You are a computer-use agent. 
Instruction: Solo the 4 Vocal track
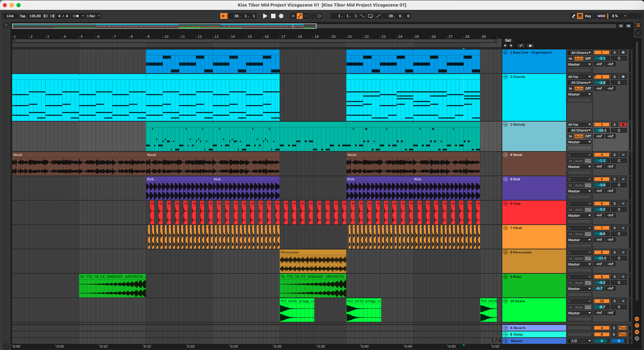614,155
